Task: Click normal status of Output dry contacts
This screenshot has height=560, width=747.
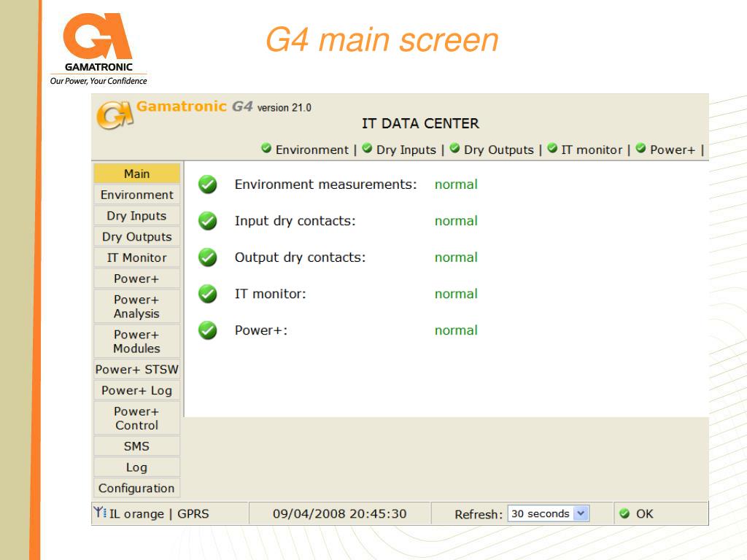Action: click(456, 257)
